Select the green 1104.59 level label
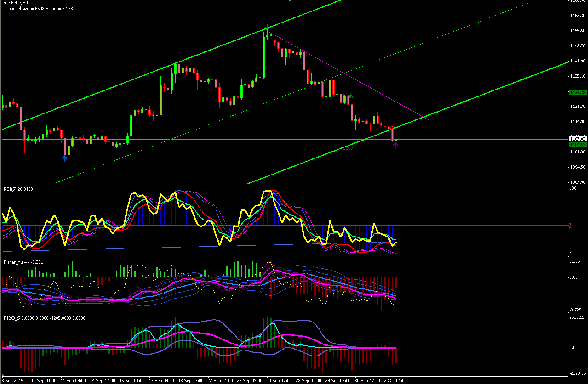This screenshot has width=588, height=384. tap(577, 144)
